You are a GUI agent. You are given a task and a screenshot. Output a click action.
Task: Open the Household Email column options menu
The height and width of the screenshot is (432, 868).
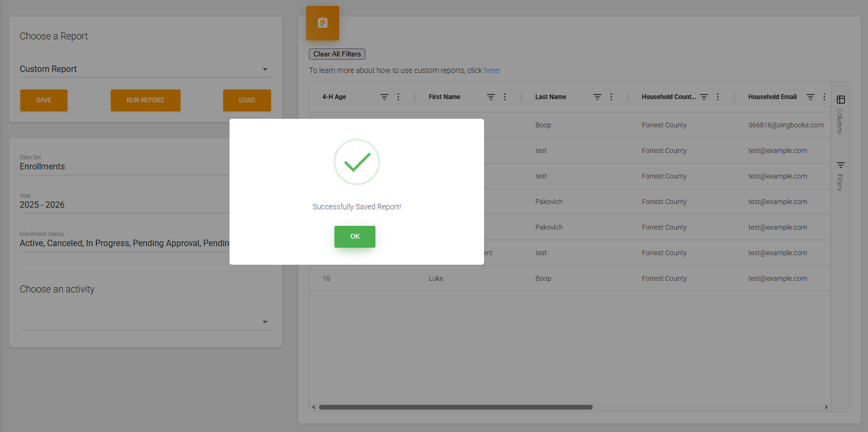pyautogui.click(x=824, y=97)
